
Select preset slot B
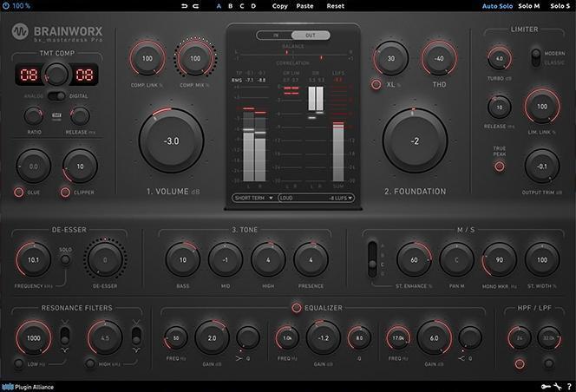coord(230,6)
